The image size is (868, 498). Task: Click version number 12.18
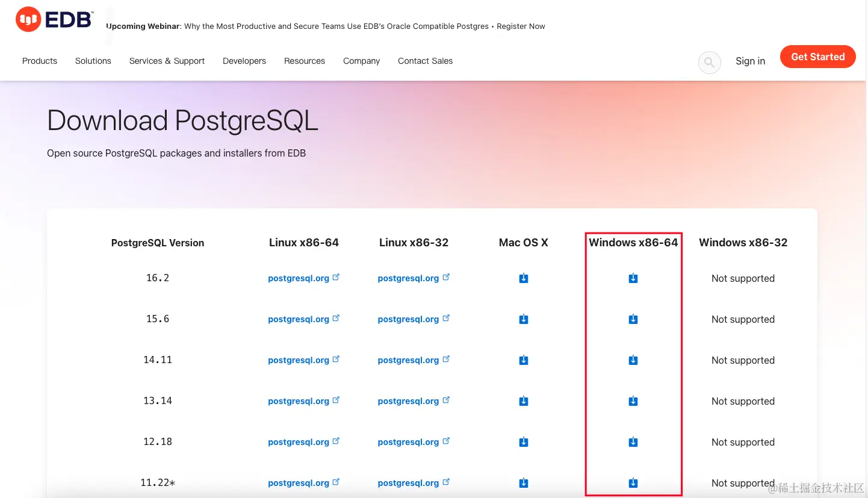[x=158, y=442]
